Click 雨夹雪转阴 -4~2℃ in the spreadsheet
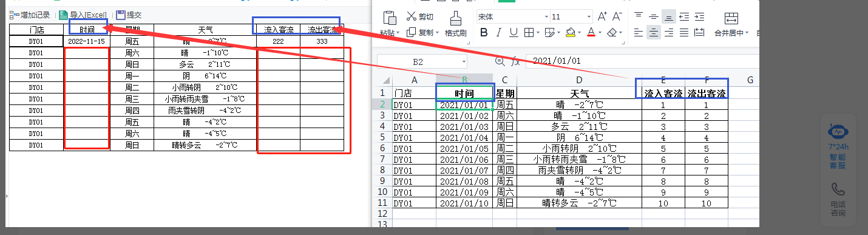This screenshot has width=868, height=235. (579, 170)
